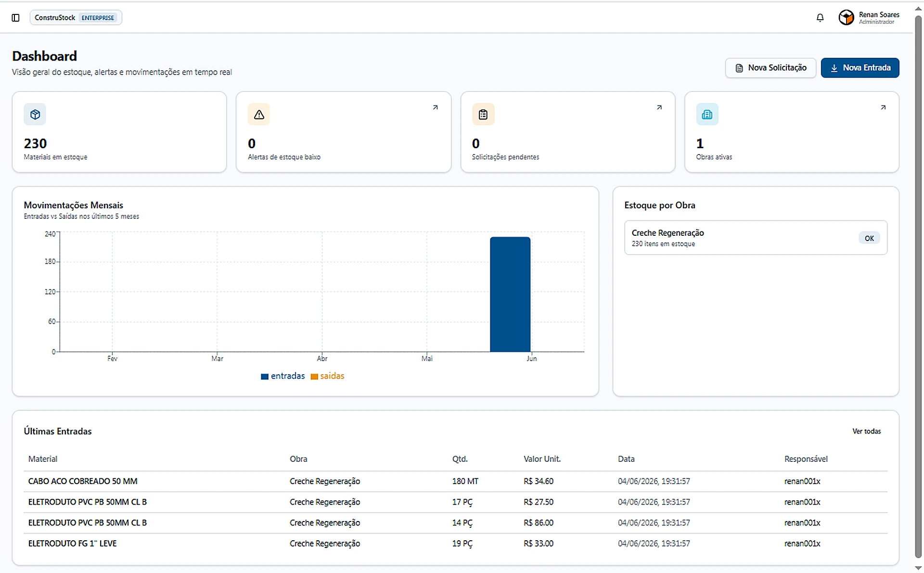
Task: Select ELETRODUTO FG 1" LEVE row
Action: pyautogui.click(x=455, y=544)
